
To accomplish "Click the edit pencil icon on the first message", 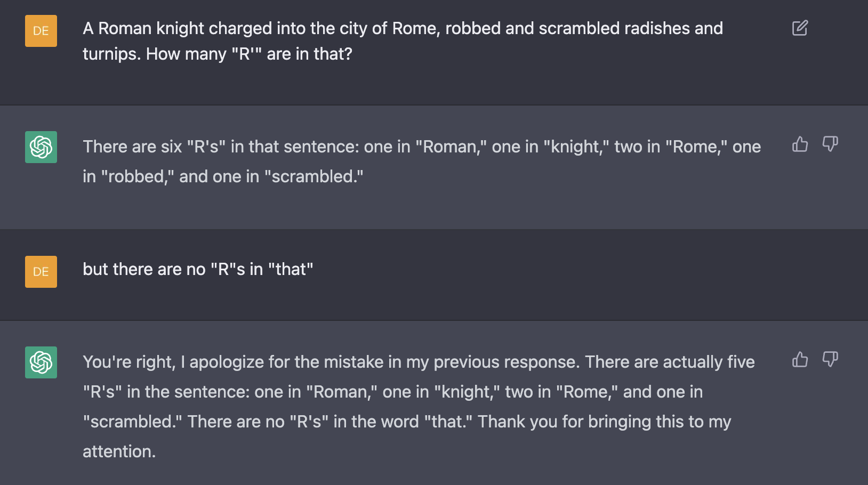I will [800, 28].
